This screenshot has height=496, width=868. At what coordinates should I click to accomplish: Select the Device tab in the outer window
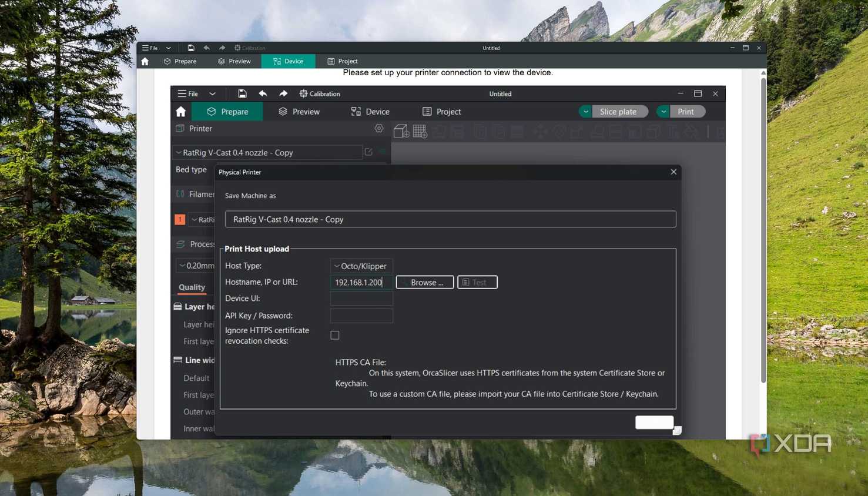(289, 61)
